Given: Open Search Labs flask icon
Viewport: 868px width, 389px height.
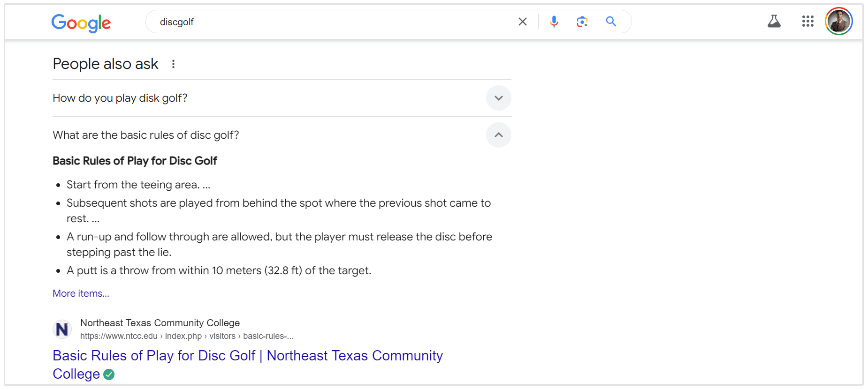Looking at the screenshot, I should (x=774, y=21).
